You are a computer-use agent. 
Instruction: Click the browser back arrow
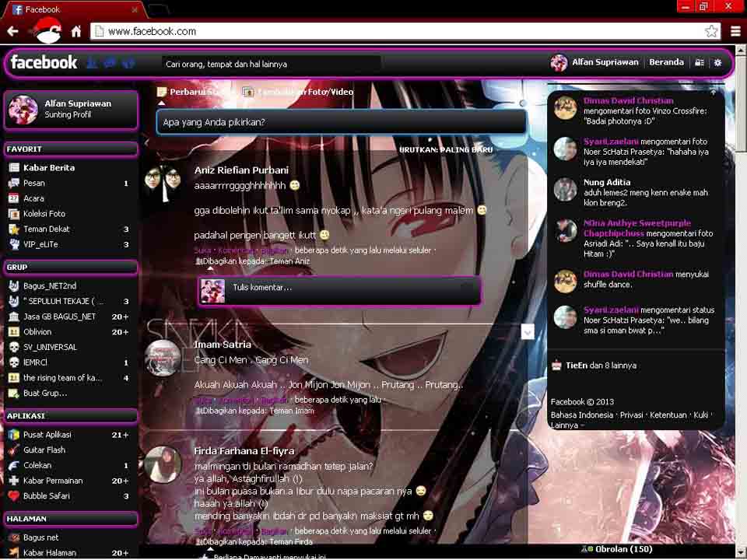(13, 31)
